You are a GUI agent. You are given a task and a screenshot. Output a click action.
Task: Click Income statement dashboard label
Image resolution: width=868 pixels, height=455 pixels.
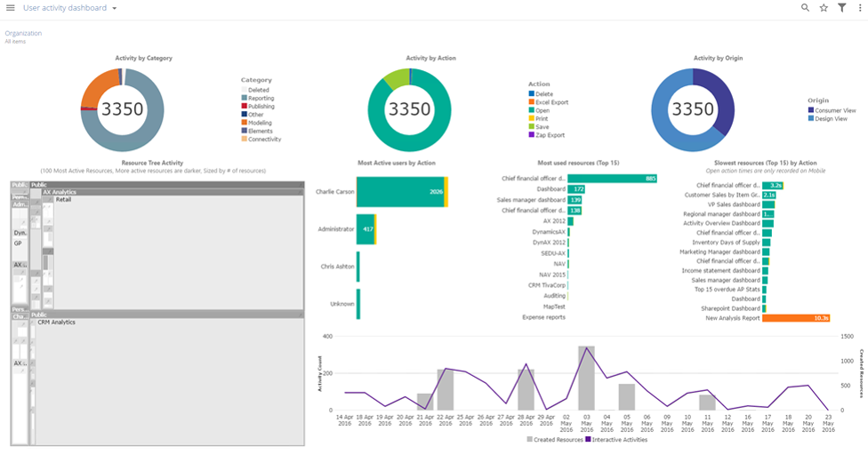point(720,271)
